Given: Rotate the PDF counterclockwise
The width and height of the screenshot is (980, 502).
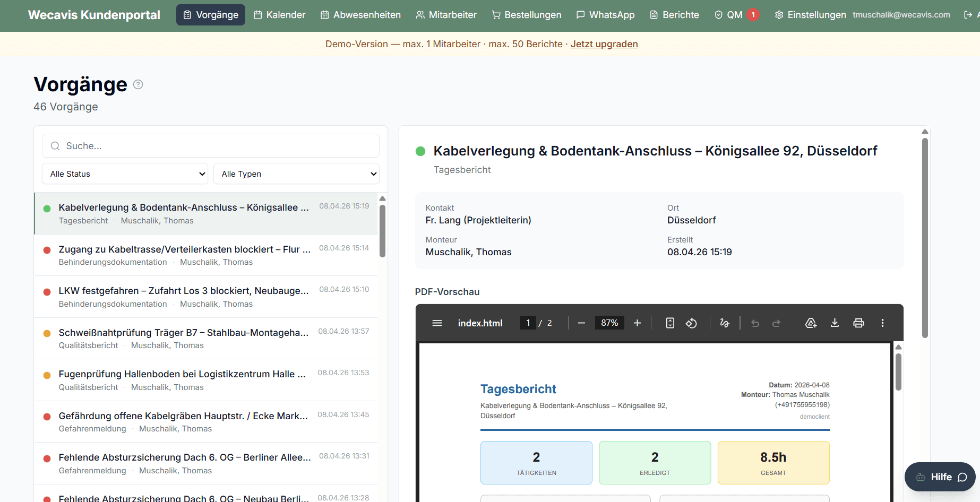Looking at the screenshot, I should (691, 323).
